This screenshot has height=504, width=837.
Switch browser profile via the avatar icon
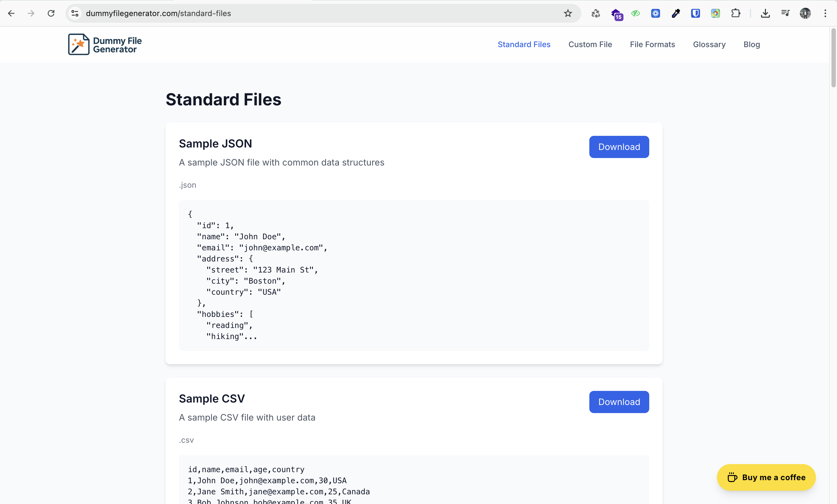point(806,13)
